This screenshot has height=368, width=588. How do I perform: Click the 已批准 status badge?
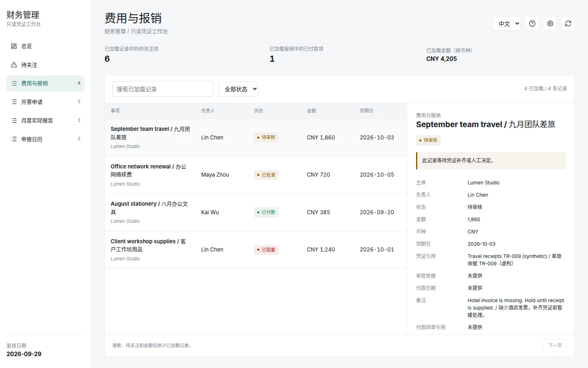[x=266, y=175]
